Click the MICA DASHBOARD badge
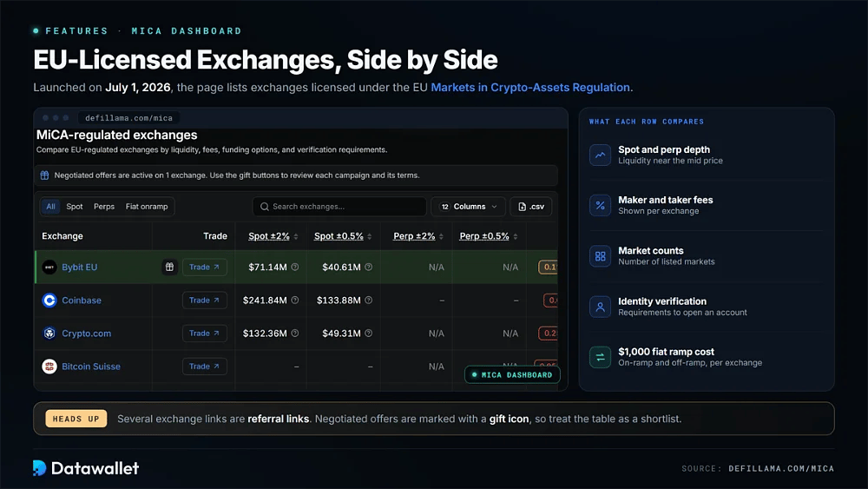 pos(512,375)
